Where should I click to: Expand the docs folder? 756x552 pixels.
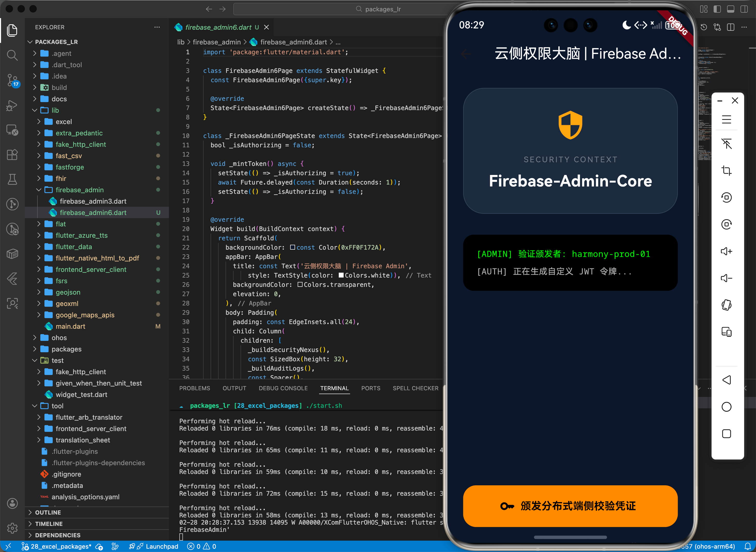coord(59,99)
